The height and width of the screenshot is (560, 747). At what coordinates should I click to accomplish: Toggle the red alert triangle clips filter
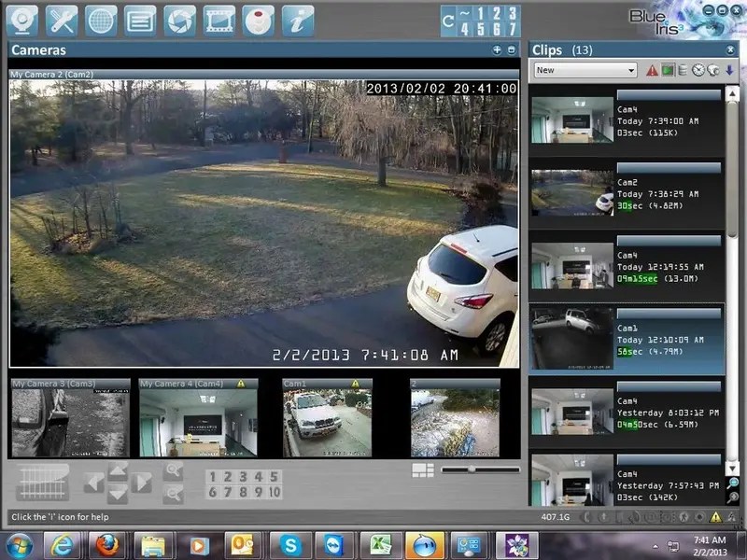tap(652, 71)
